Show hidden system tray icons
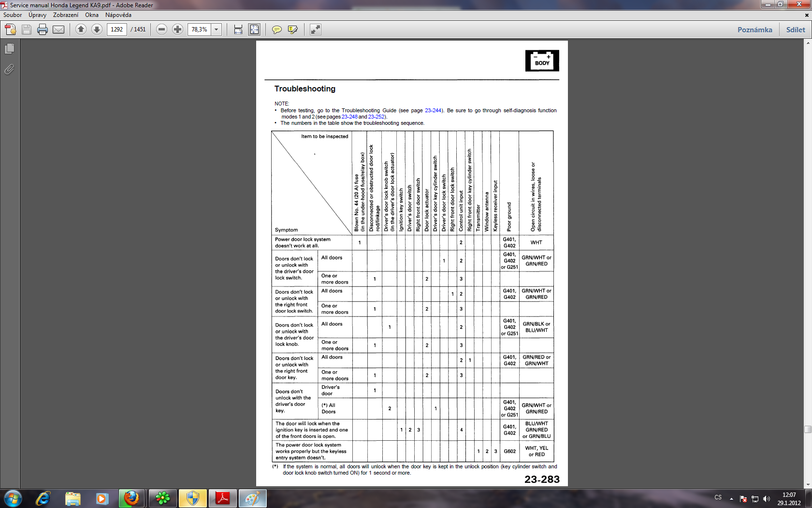Screen dimensions: 812x508 coord(731,498)
